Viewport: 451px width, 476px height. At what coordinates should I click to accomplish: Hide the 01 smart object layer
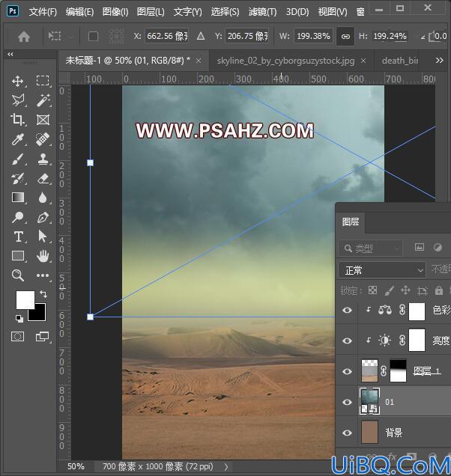(x=347, y=402)
